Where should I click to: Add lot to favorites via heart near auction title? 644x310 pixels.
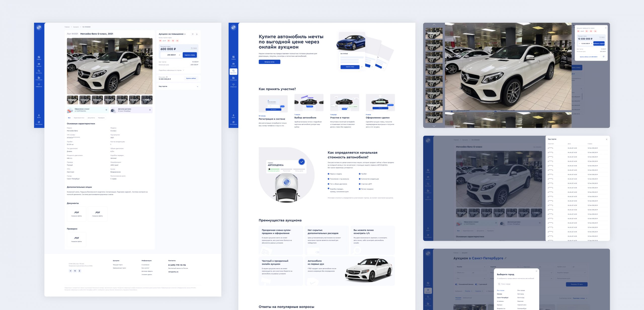click(x=193, y=34)
